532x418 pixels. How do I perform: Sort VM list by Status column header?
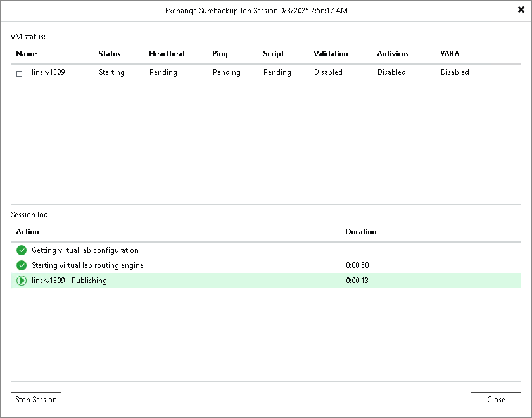109,54
